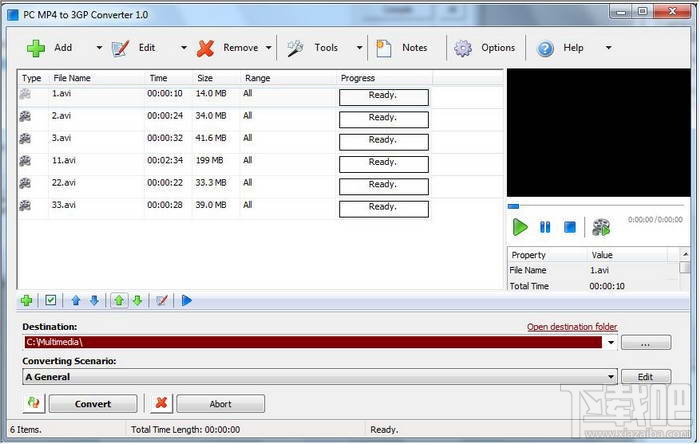Sort by File Name column header
Viewport: 700px width, 444px height.
72,78
